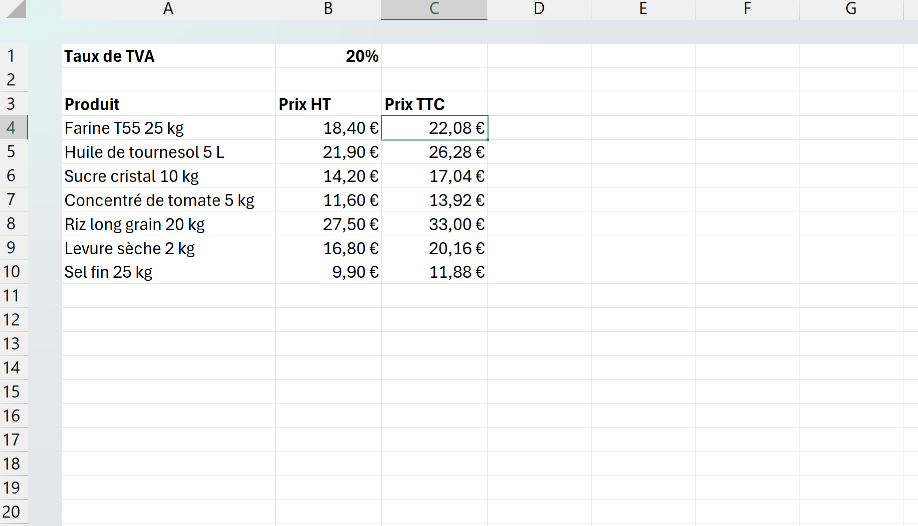The image size is (918, 526).
Task: Select the 'Farine T55 25 kg' cell
Action: tap(169, 128)
